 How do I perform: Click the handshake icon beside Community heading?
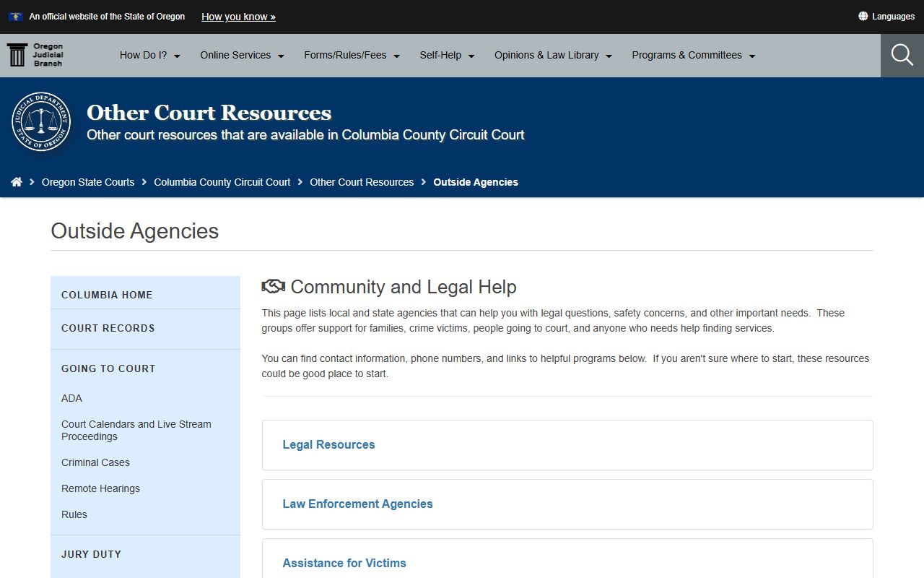click(274, 287)
